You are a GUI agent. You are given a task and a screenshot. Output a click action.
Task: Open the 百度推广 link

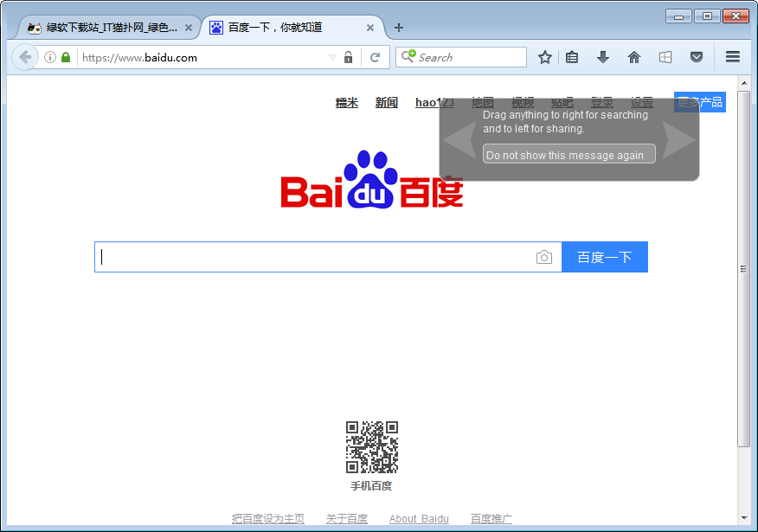(x=491, y=519)
